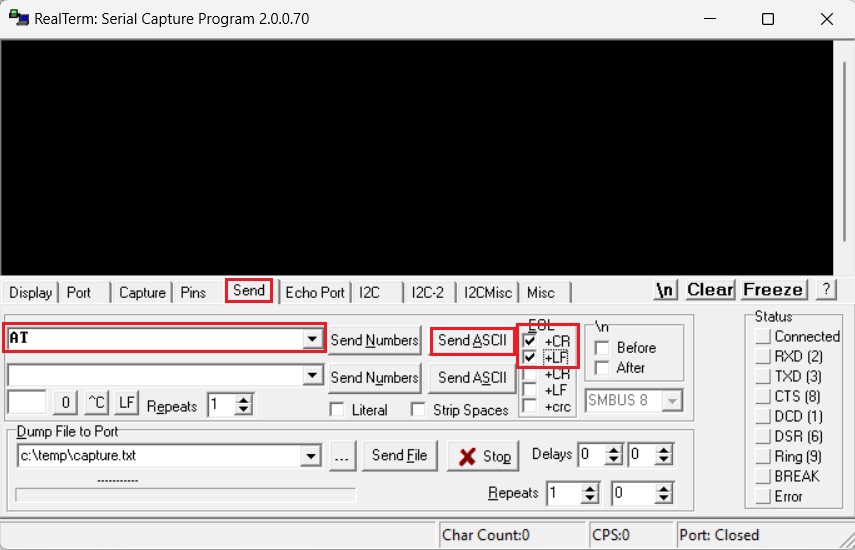Click the \n newline button

tap(665, 290)
